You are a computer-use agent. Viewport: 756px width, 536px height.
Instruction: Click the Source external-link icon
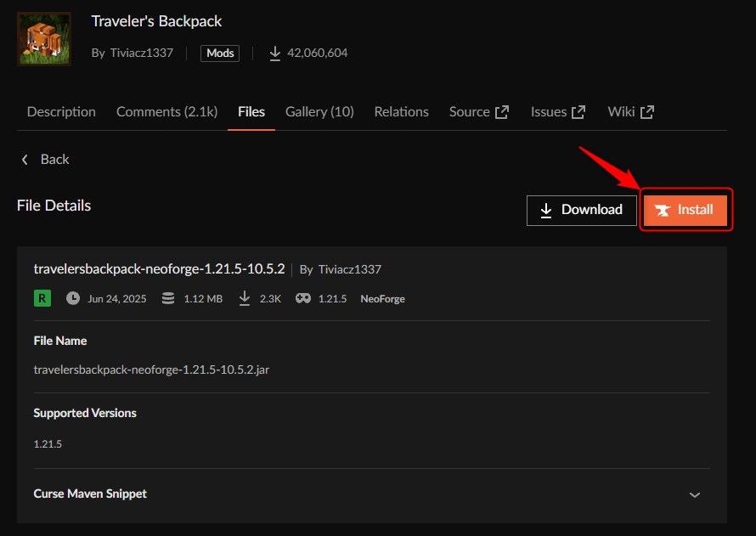[502, 112]
